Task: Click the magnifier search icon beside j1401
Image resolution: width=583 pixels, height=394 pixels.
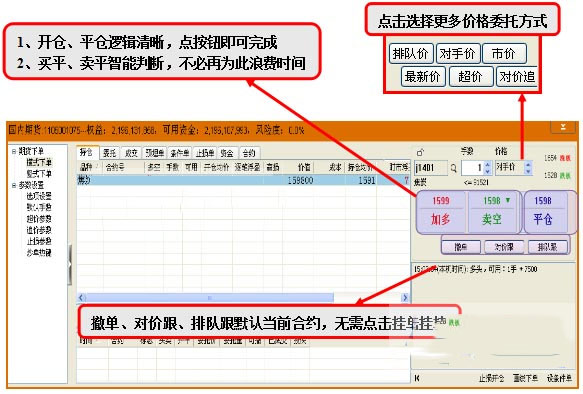Action: [x=453, y=168]
